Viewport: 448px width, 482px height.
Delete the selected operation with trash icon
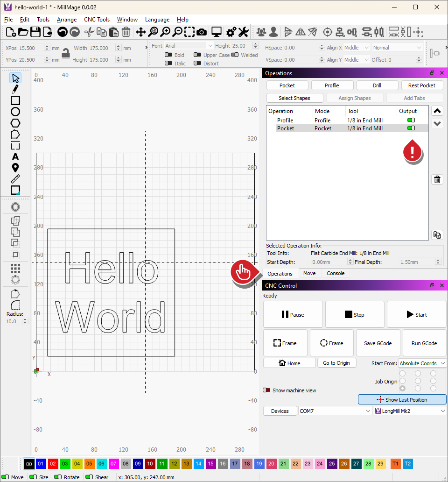point(437,179)
